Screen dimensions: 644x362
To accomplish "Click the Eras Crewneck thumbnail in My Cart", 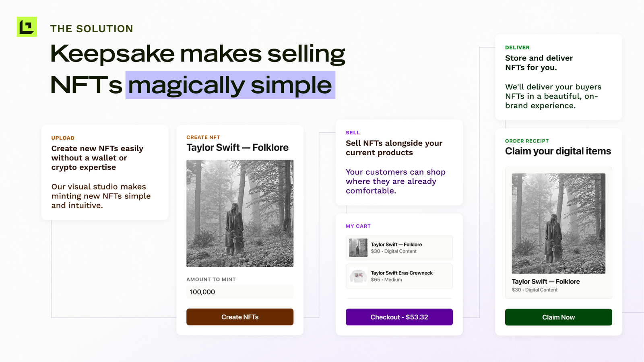I will pos(357,276).
